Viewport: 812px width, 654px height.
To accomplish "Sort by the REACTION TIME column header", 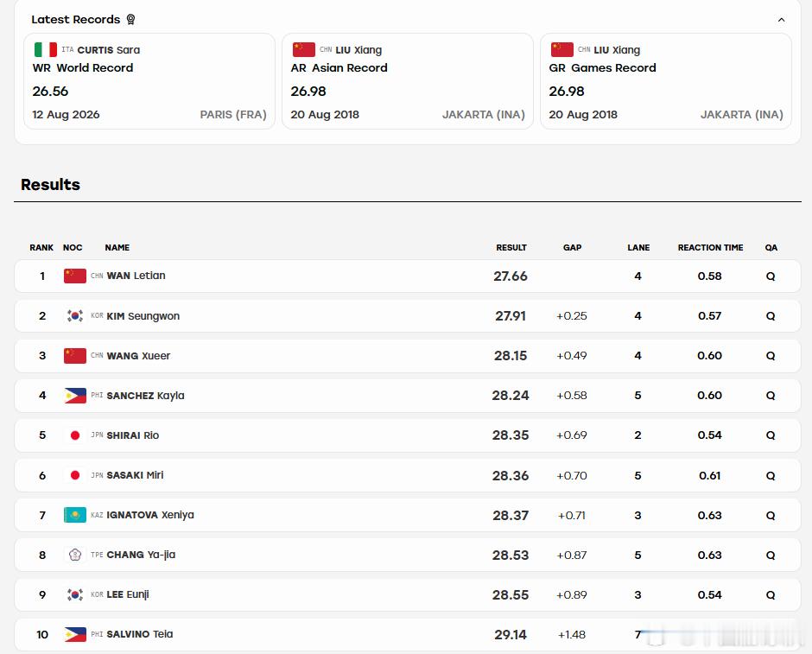I will pos(710,247).
